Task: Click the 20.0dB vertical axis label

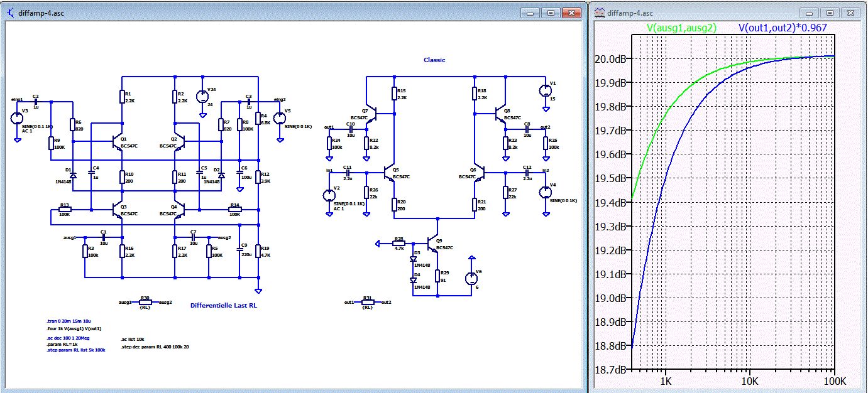Action: point(609,58)
